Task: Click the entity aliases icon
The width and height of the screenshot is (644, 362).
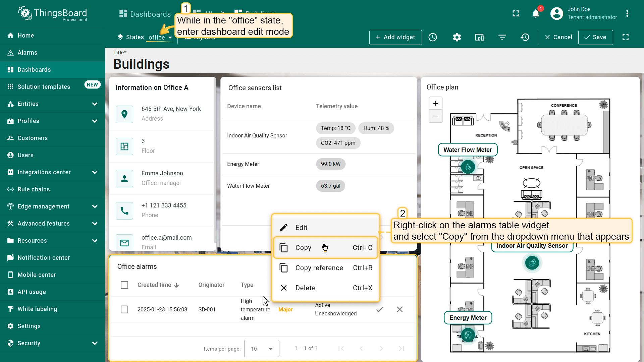Action: (x=480, y=37)
